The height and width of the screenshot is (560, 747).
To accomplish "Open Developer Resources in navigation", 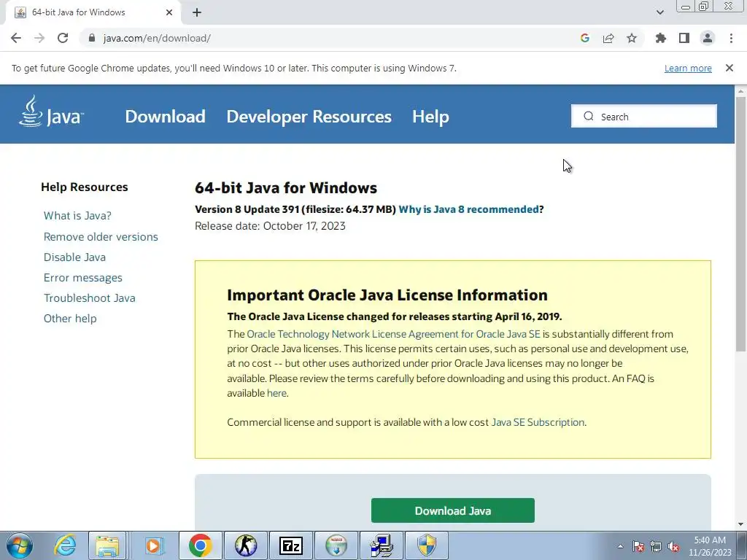I will coord(309,116).
